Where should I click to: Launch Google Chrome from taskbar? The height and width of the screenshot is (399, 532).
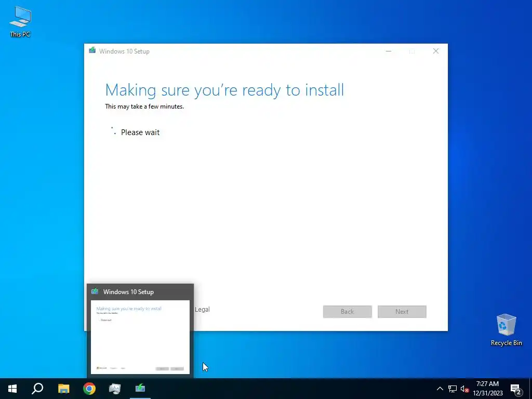89,389
